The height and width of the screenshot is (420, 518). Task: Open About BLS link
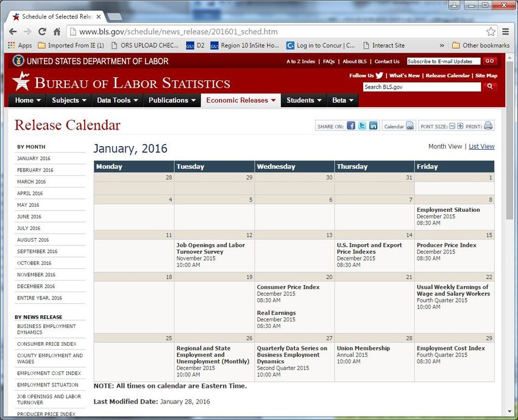pyautogui.click(x=355, y=61)
